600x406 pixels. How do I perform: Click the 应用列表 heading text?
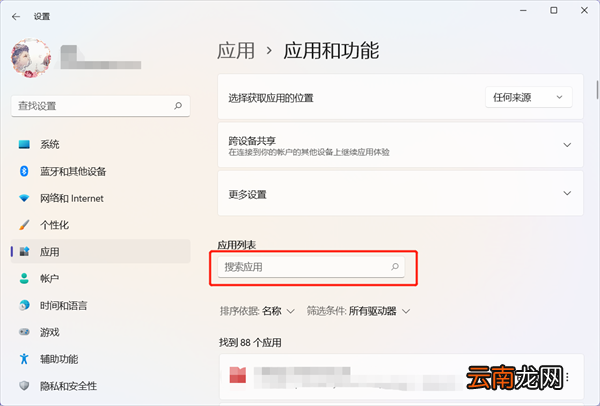(237, 245)
